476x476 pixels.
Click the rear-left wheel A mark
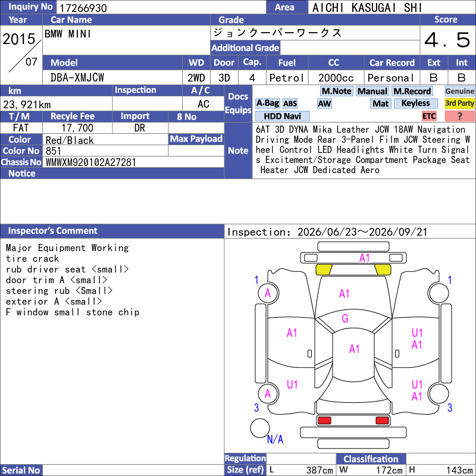pos(268,394)
